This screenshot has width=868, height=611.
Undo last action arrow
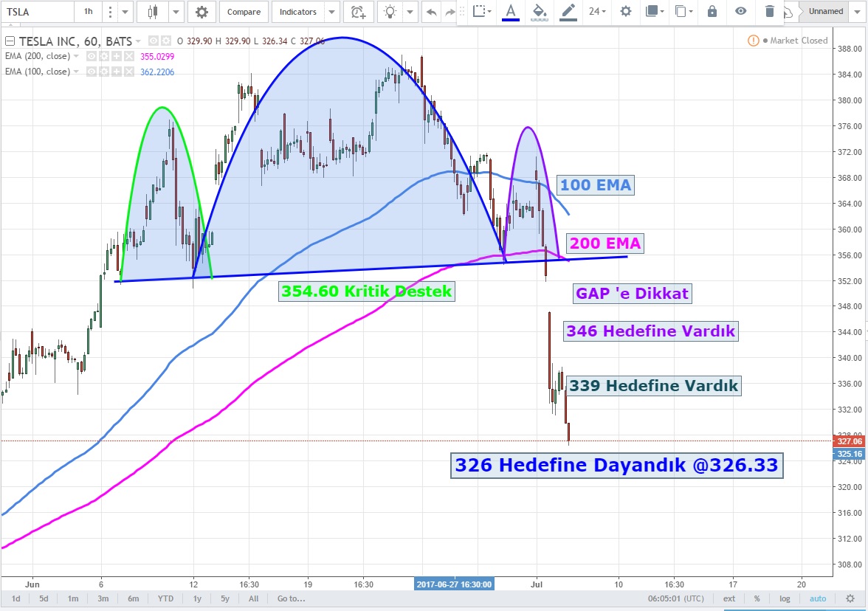431,12
